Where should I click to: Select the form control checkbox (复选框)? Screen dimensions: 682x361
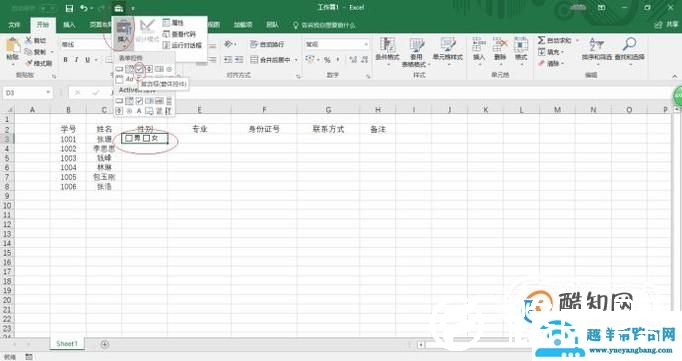pyautogui.click(x=139, y=68)
